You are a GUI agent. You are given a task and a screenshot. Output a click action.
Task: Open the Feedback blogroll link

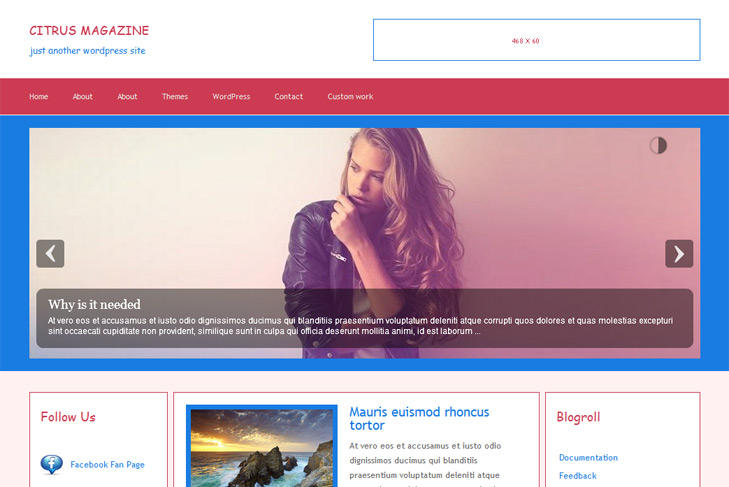coord(577,476)
